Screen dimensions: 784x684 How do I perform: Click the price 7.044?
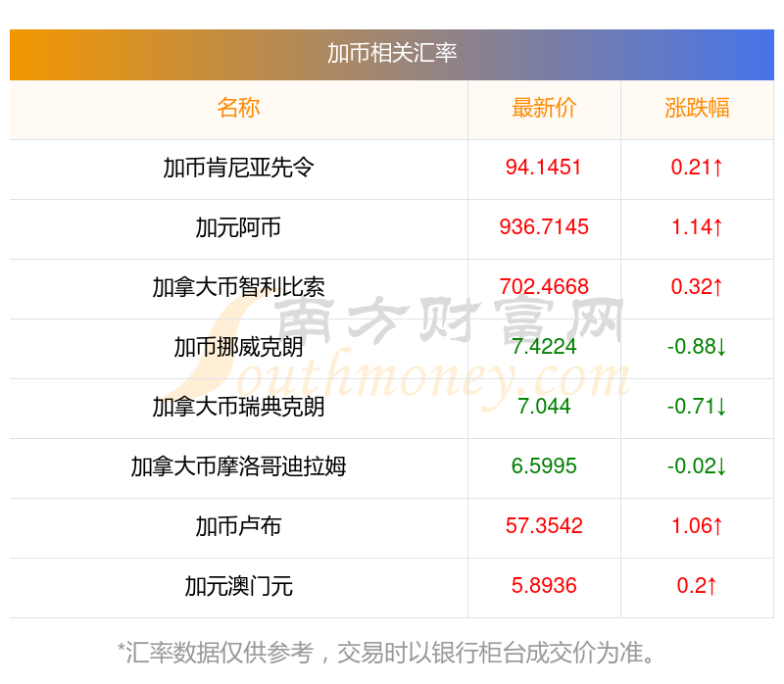coord(544,407)
